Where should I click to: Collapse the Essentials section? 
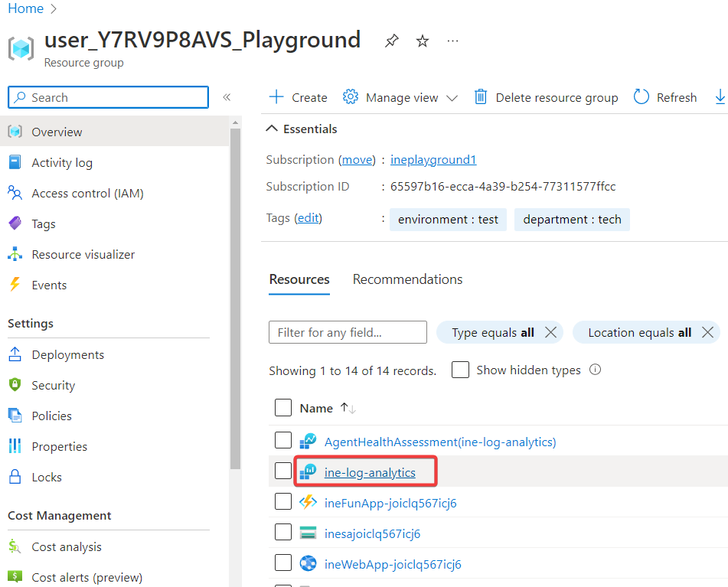click(272, 129)
